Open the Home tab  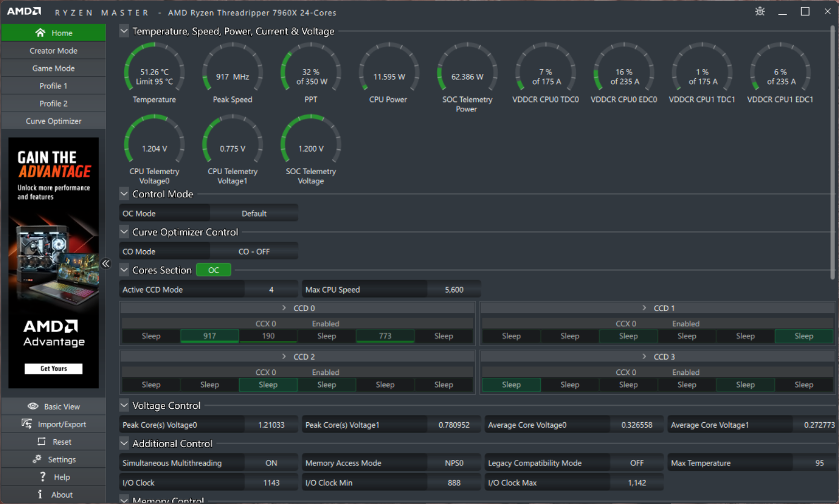pyautogui.click(x=54, y=33)
